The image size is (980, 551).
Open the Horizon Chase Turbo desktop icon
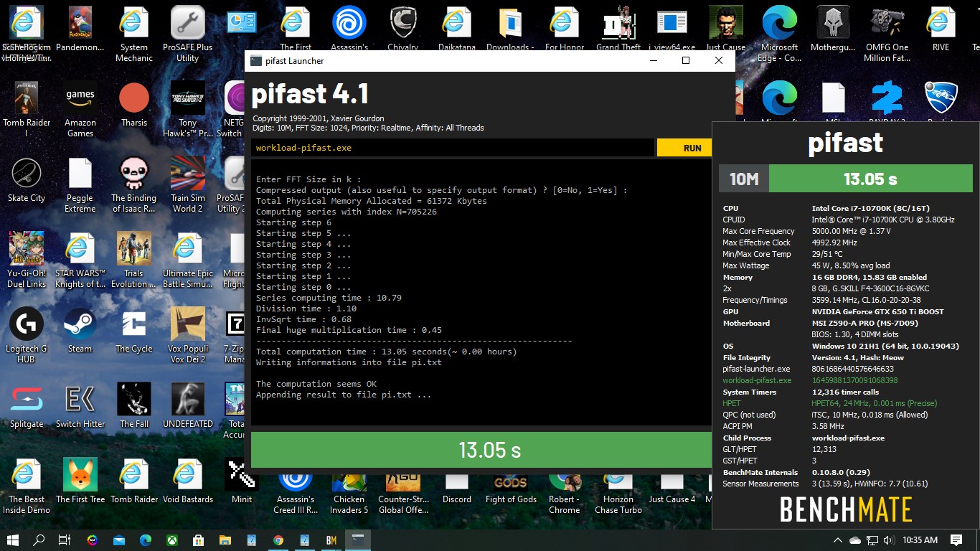coord(618,494)
